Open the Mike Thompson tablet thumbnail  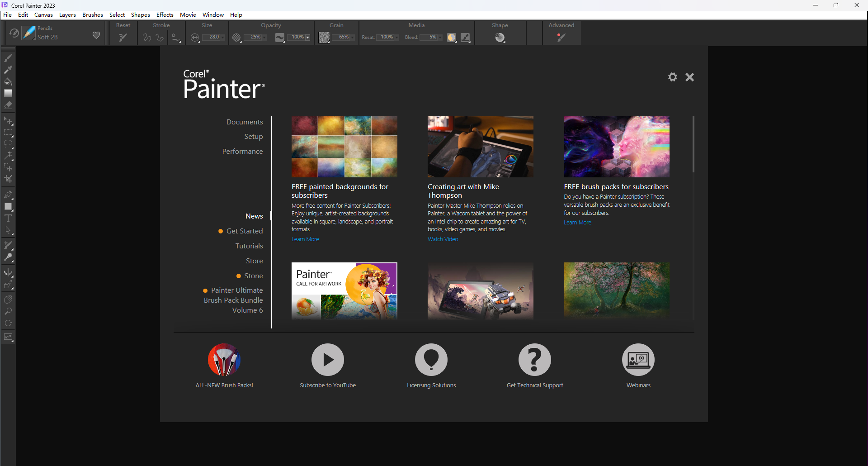coord(481,147)
